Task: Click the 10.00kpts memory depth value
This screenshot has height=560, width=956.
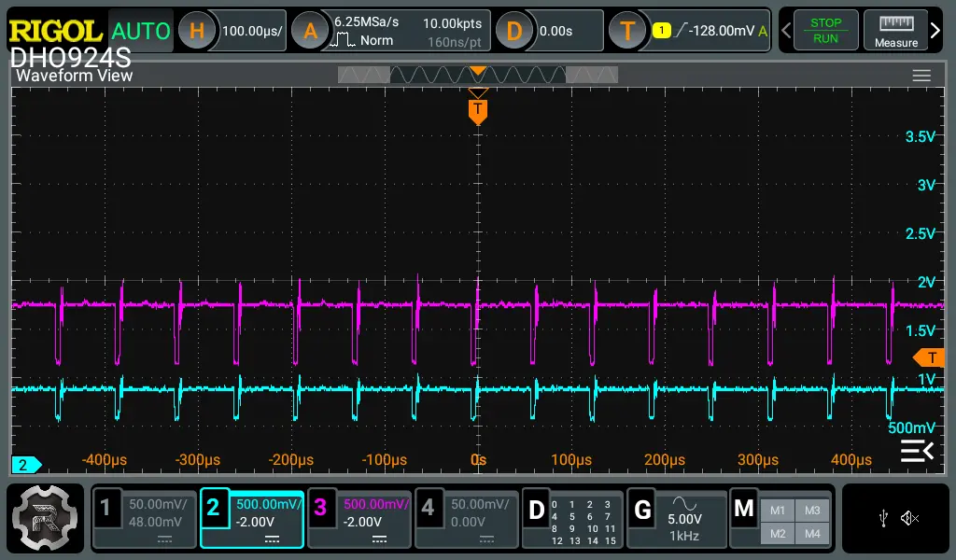Action: [x=452, y=23]
